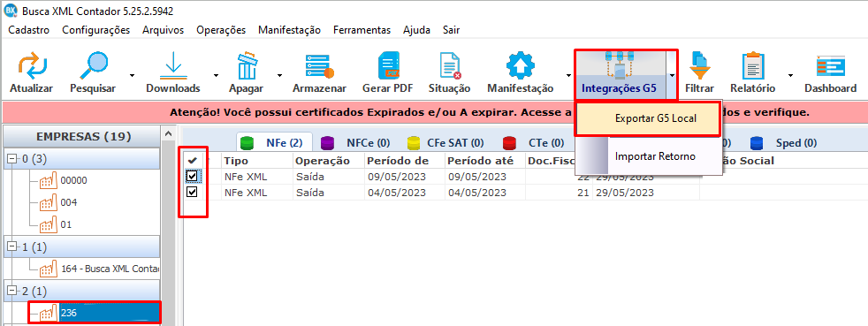Open the Pesquisar dropdown arrow
The image size is (868, 326).
tap(132, 75)
